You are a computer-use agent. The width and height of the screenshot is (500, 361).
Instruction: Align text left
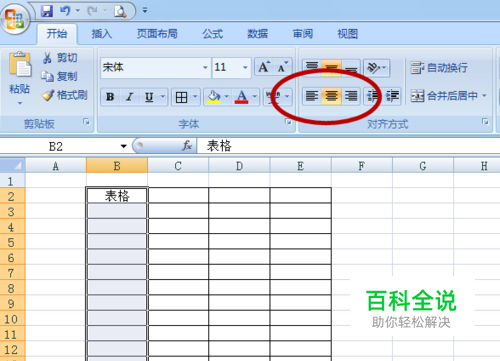tap(312, 97)
